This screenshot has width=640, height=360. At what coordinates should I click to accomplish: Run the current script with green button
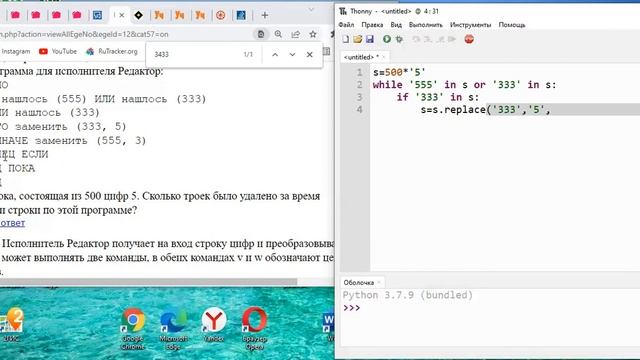(387, 39)
